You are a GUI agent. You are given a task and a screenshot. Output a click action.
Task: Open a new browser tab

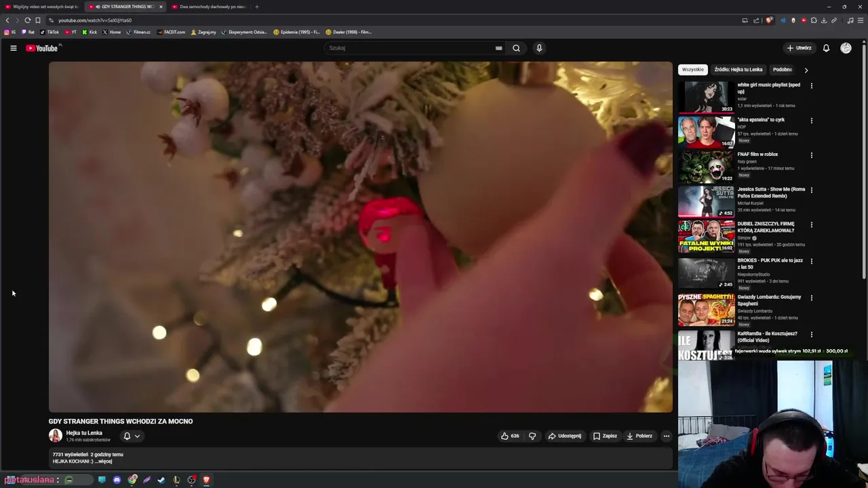[256, 7]
